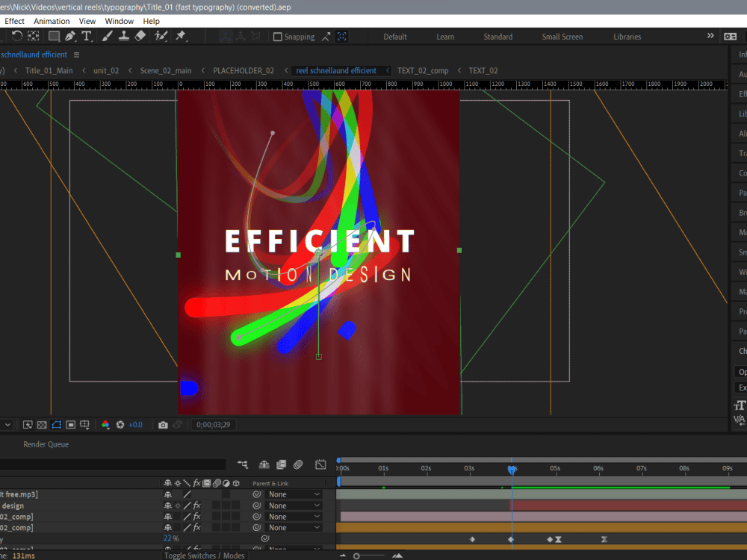Open the Graph Editor in the timeline

point(320,464)
